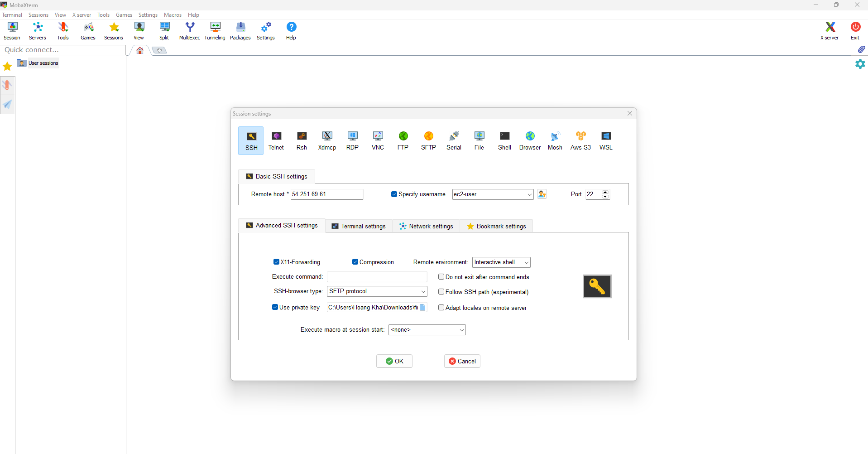Click the teal gear icon at right
Image resolution: width=868 pixels, height=454 pixels.
[860, 64]
